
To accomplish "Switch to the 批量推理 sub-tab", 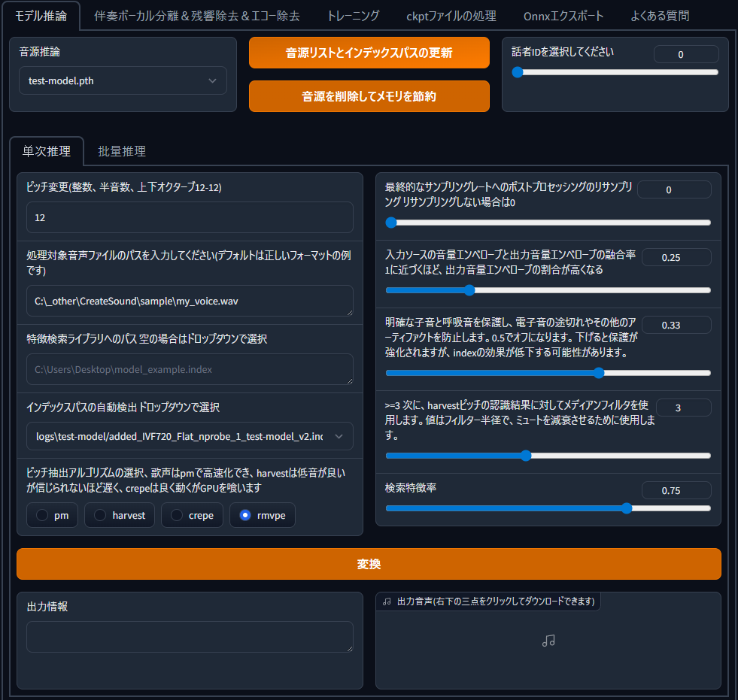I will coord(122,151).
